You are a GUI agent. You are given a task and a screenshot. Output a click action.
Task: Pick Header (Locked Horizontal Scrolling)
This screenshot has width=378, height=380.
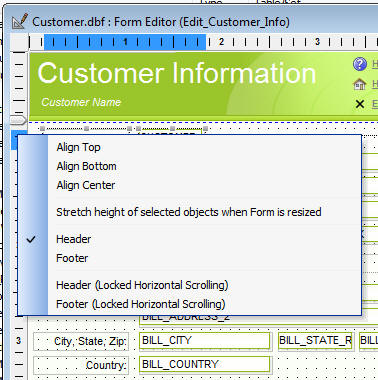point(142,285)
